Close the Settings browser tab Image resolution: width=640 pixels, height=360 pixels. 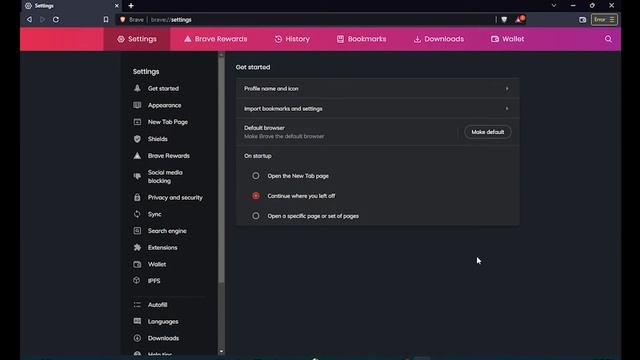[x=116, y=6]
